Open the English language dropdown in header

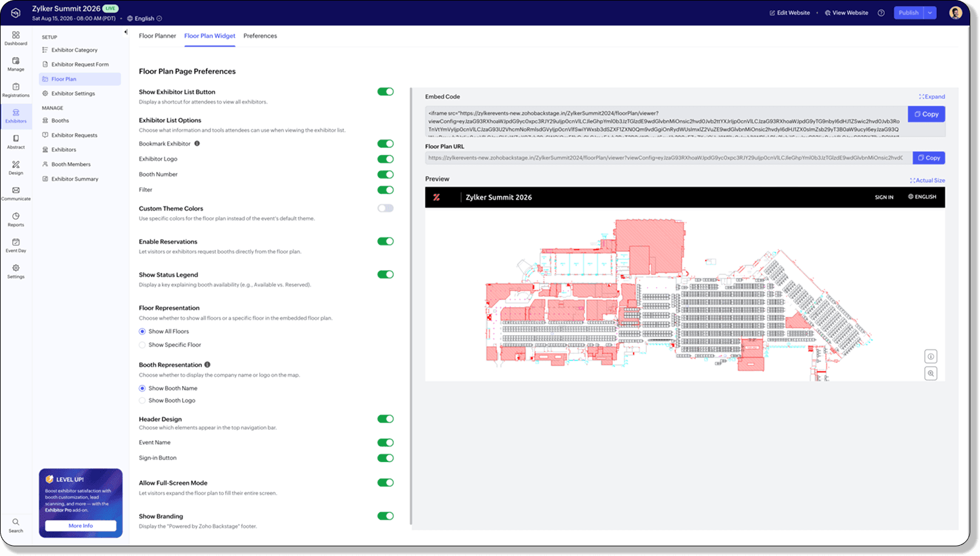point(144,19)
